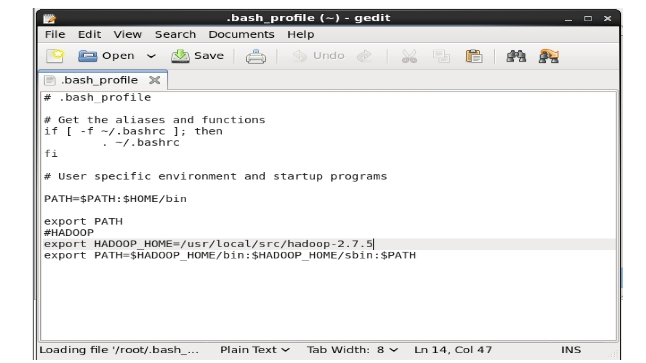
Task: Click the Cut scissors icon
Action: pos(409,56)
